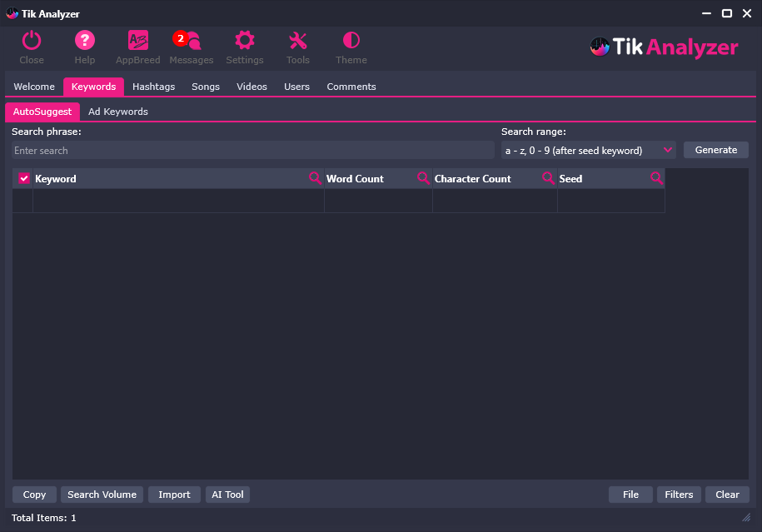Open the AppBreed toolbar icon
Screen dimensions: 762x532
tap(138, 41)
